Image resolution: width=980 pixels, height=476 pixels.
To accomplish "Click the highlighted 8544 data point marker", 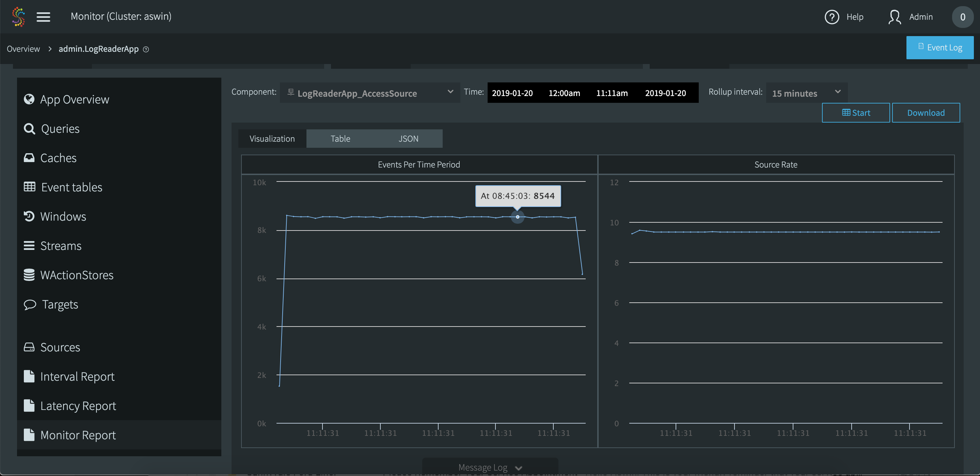I will (517, 217).
